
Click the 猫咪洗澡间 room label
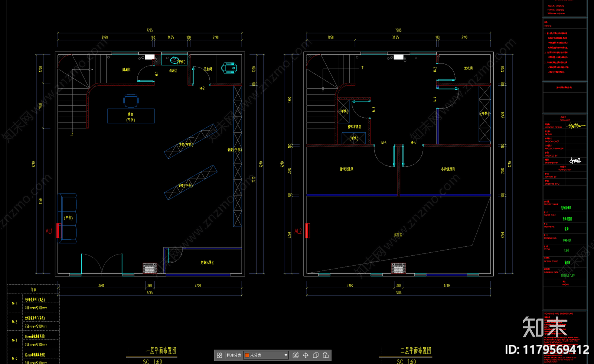click(346, 169)
